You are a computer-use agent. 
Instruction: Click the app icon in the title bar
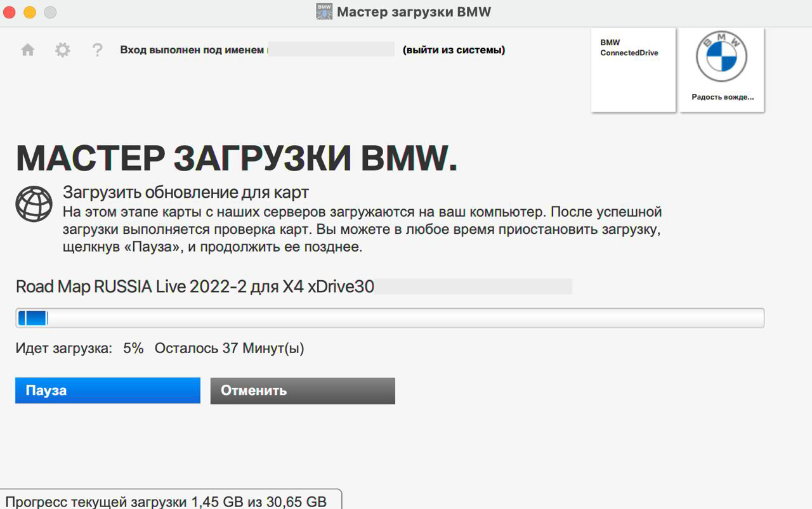click(324, 11)
